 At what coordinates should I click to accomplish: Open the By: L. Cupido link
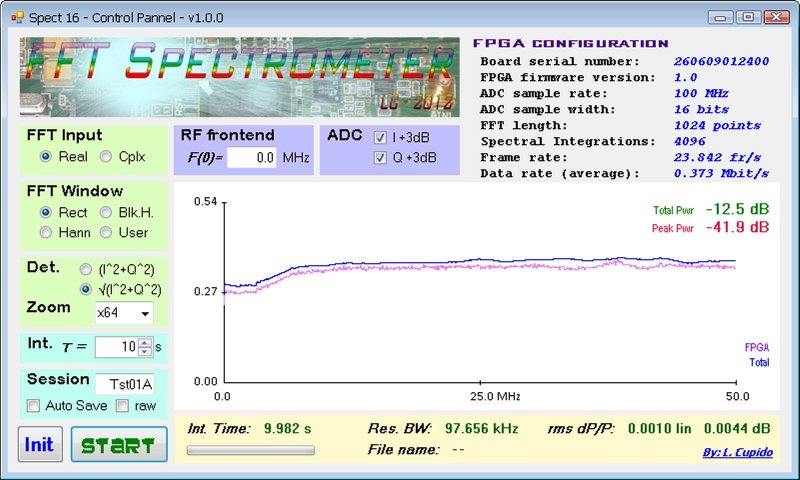click(738, 452)
